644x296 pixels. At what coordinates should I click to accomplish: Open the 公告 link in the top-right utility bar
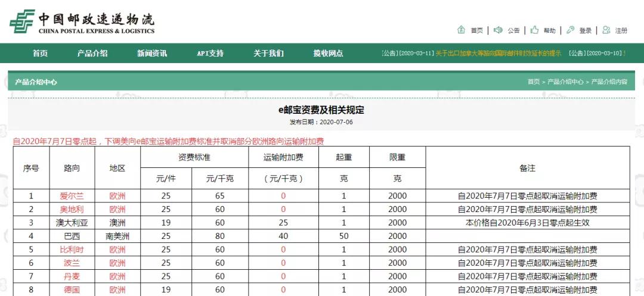513,30
